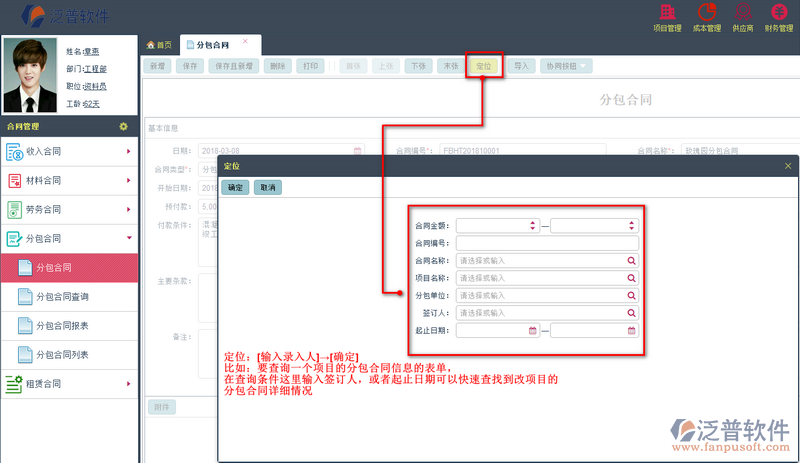Click 取消 in the 定位 dialog
800x463 pixels.
(x=268, y=187)
